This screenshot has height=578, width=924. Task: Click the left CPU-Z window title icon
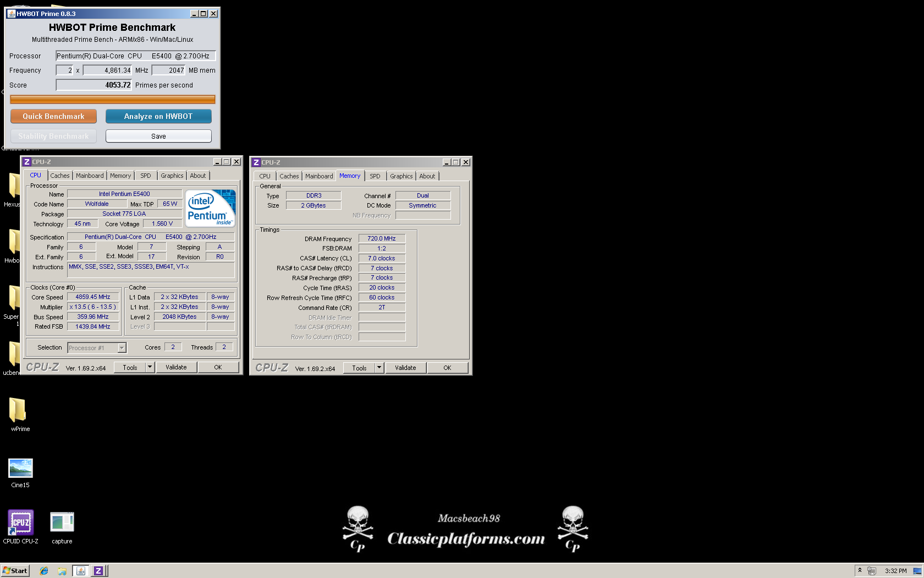(26, 162)
